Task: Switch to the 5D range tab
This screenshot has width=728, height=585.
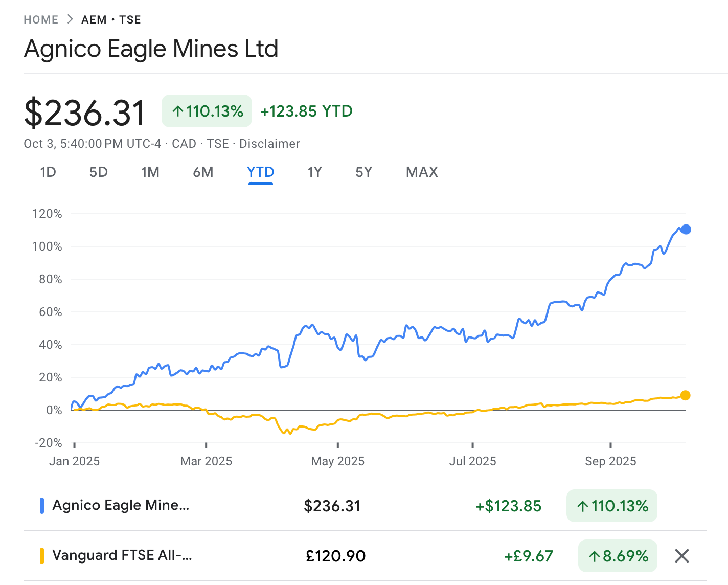Action: pyautogui.click(x=99, y=172)
